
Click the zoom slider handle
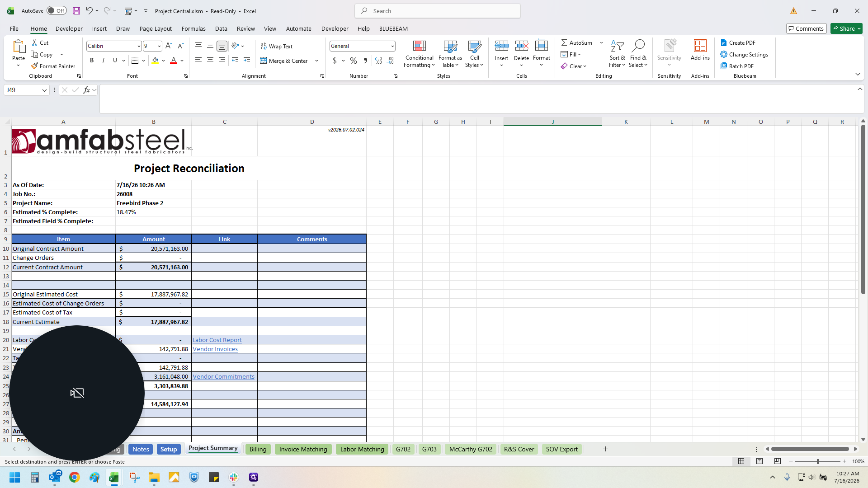(x=818, y=461)
